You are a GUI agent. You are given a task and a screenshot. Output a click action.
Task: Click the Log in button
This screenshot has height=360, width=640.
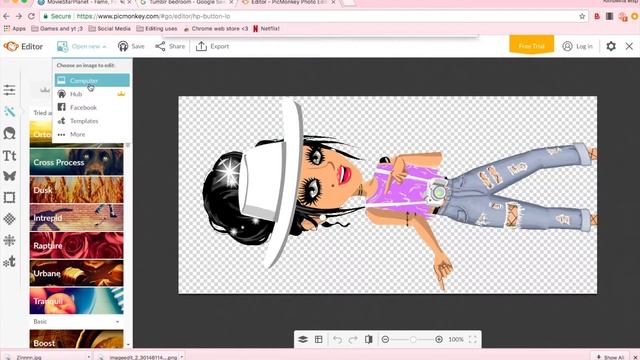(577, 46)
